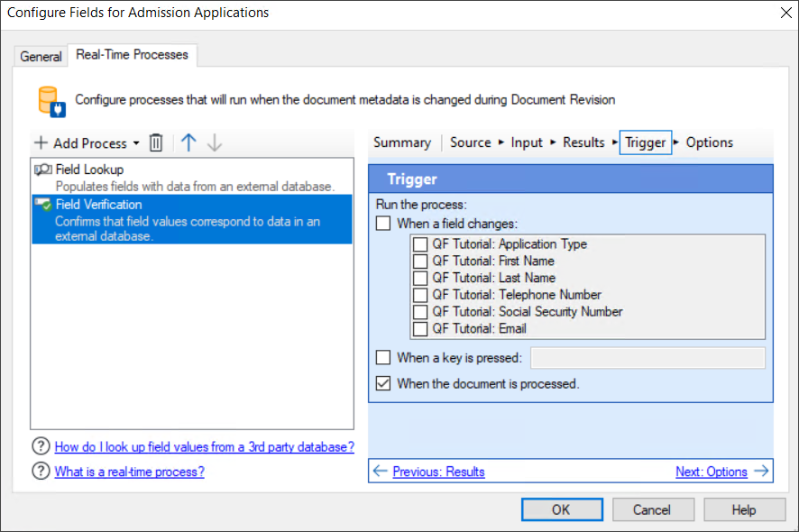Enable the When a field changes trigger

coord(382,223)
